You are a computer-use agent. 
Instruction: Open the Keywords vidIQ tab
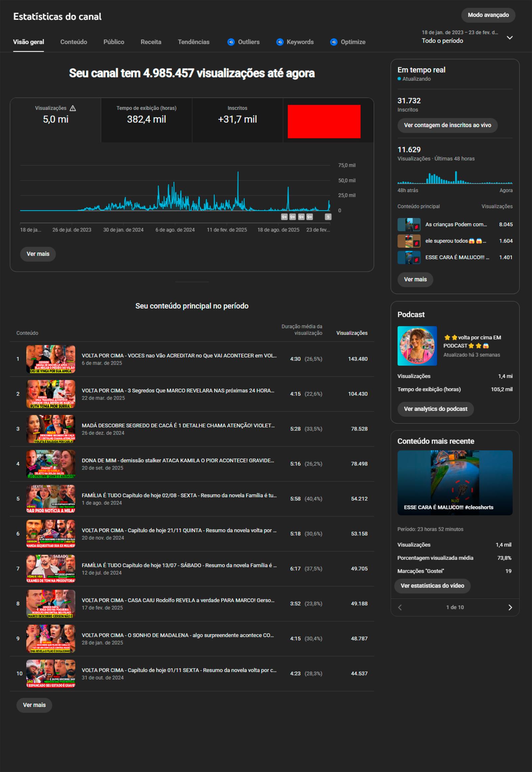pos(295,42)
